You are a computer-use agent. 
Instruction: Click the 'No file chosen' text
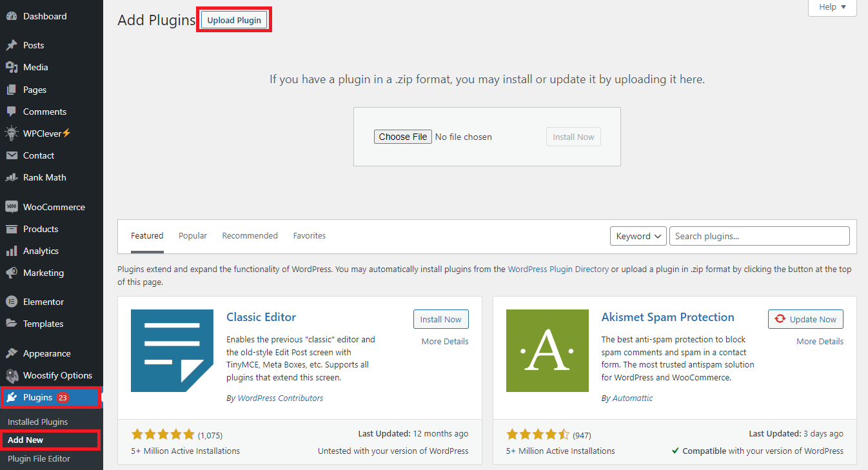point(464,137)
